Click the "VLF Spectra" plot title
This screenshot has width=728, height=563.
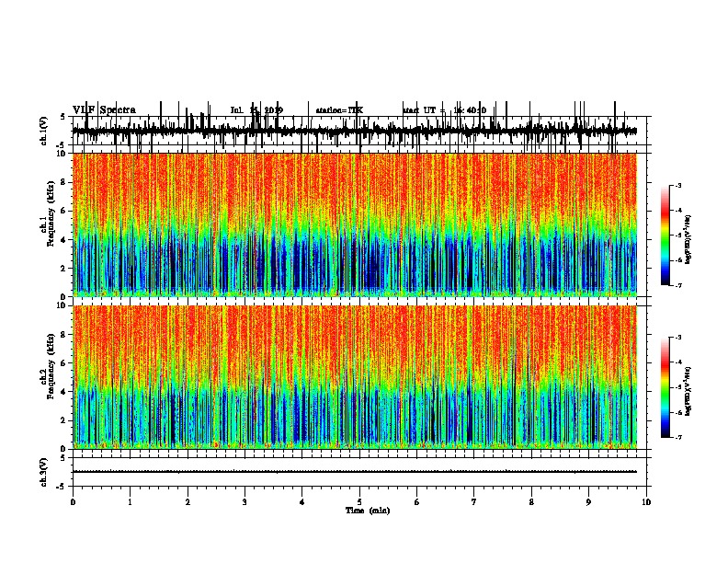(104, 110)
